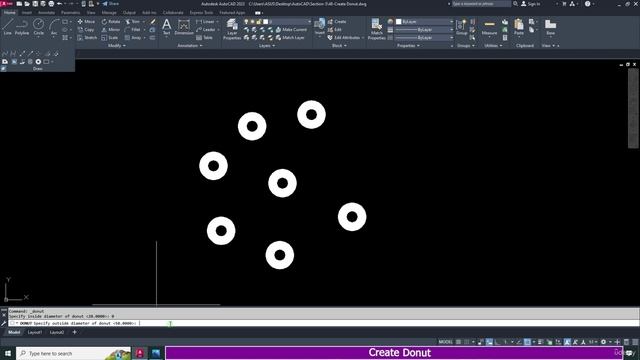
Task: Expand the Modify panel
Action: click(116, 46)
